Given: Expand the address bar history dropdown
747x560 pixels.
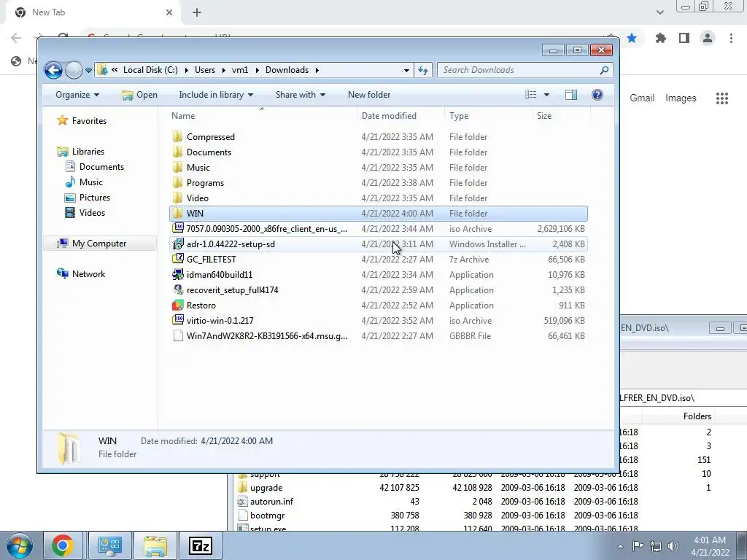Looking at the screenshot, I should (x=406, y=71).
